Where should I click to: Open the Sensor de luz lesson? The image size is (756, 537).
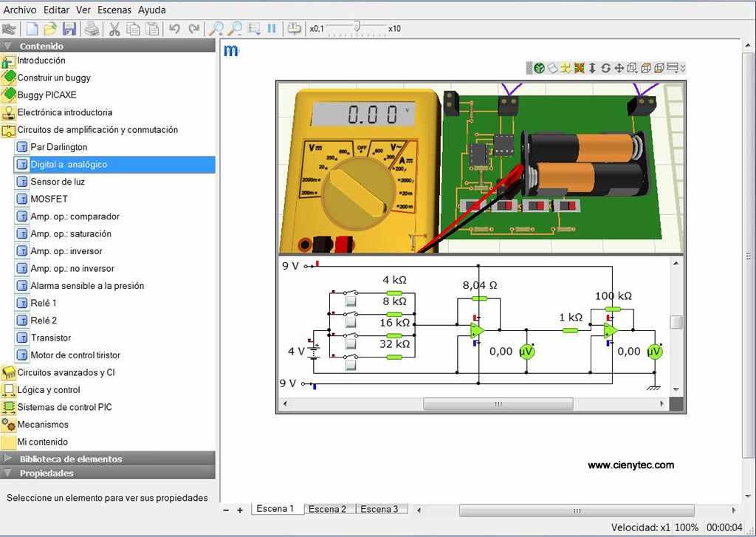pos(58,182)
